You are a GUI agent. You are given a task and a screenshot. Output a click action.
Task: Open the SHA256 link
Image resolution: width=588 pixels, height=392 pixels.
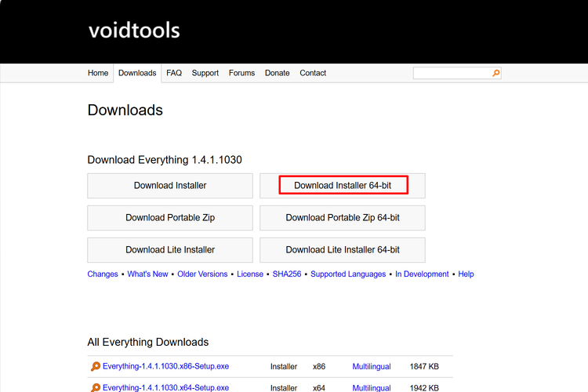click(287, 274)
